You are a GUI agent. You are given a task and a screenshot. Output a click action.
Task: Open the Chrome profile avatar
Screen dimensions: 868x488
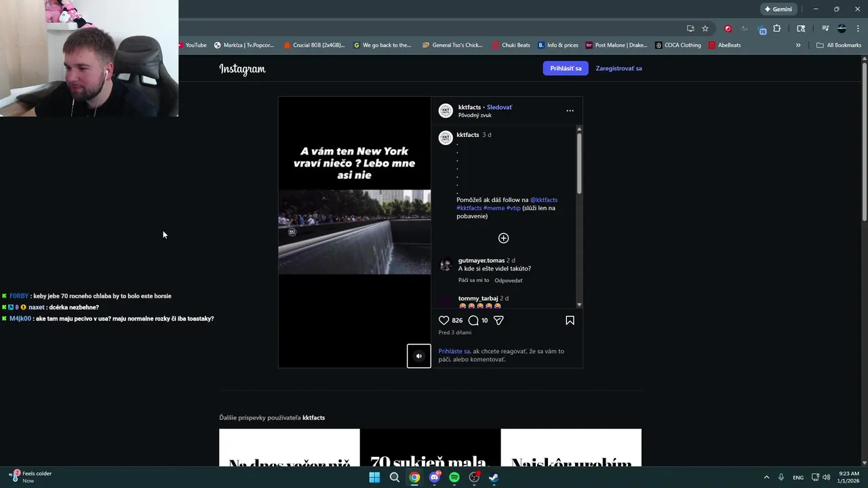pos(842,28)
